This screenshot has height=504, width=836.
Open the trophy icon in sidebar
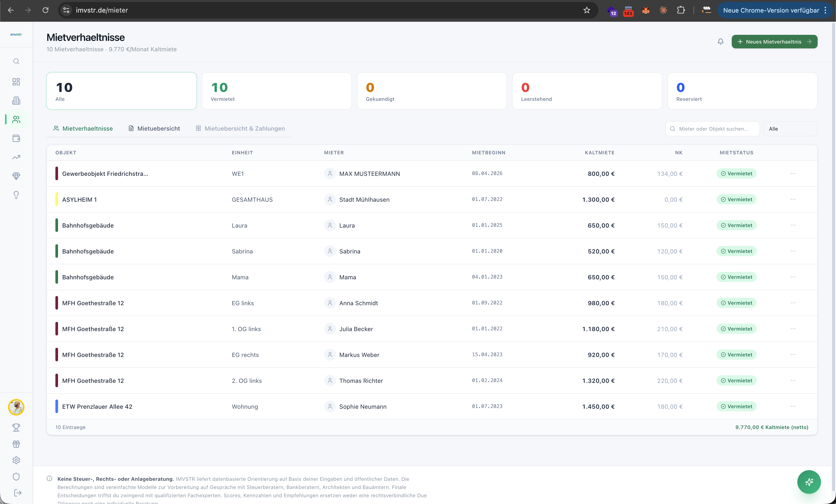[16, 427]
